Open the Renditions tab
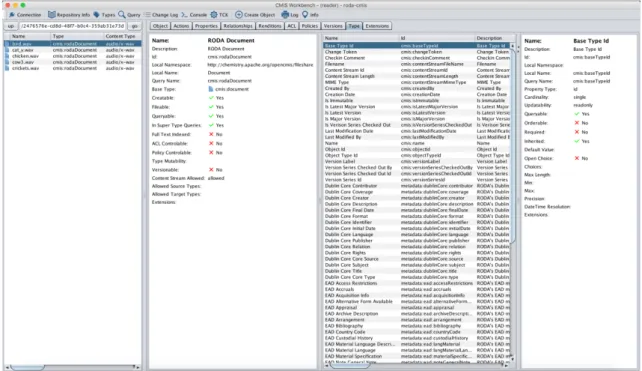The height and width of the screenshot is (371, 642). pyautogui.click(x=270, y=26)
